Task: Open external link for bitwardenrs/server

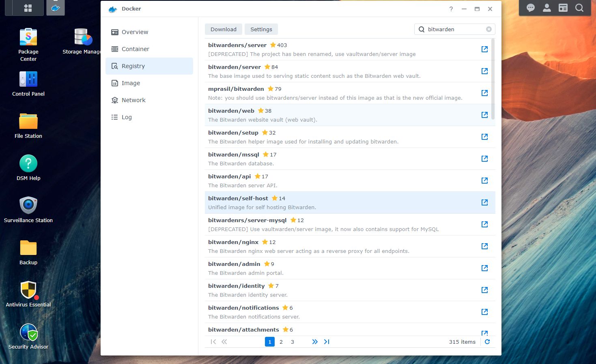Action: click(x=484, y=49)
